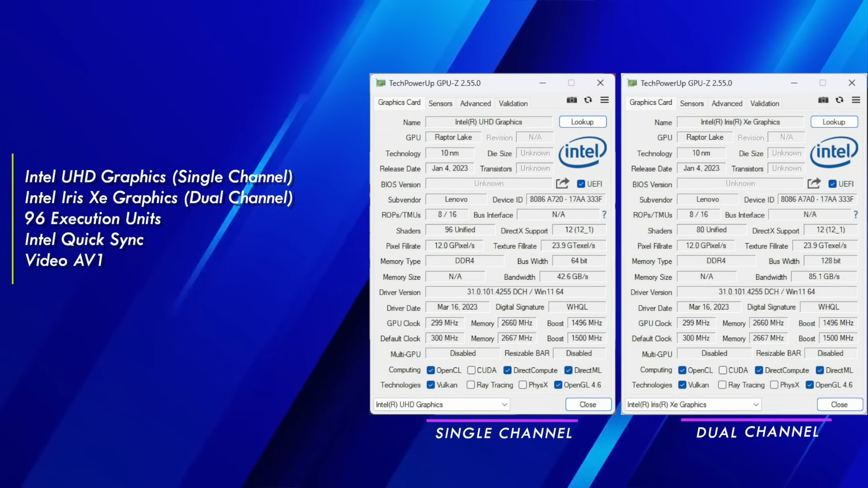Open hamburger menu in right GPU-Z window

[856, 100]
